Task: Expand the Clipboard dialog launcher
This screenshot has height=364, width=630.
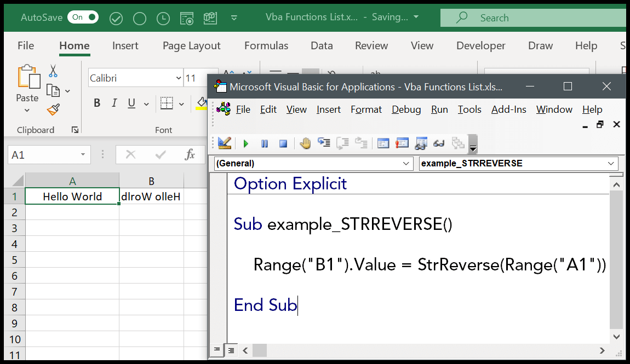Action: [76, 130]
